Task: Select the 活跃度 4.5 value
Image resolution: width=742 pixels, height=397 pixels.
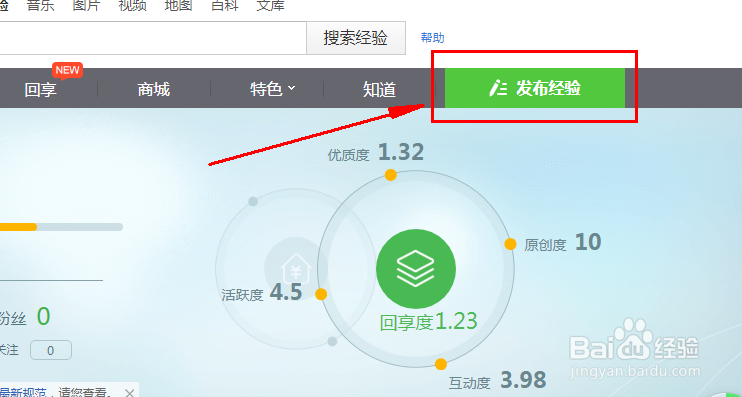Action: pos(286,292)
